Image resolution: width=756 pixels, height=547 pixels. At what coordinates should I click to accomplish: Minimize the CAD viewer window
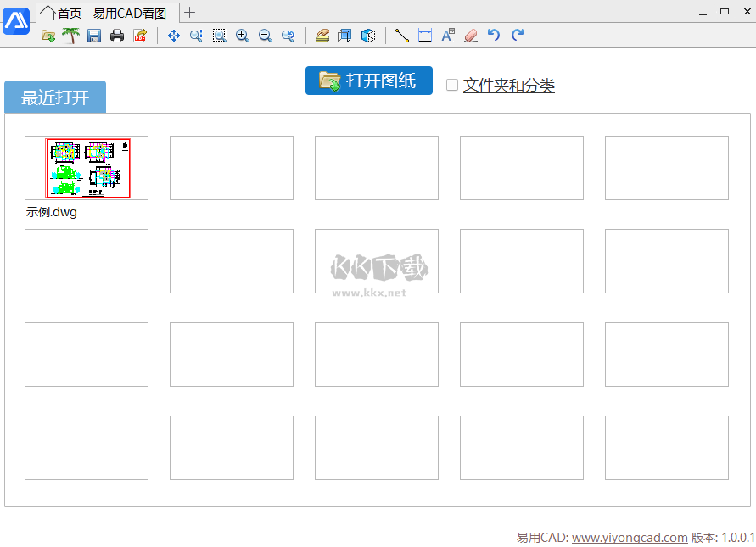(703, 12)
